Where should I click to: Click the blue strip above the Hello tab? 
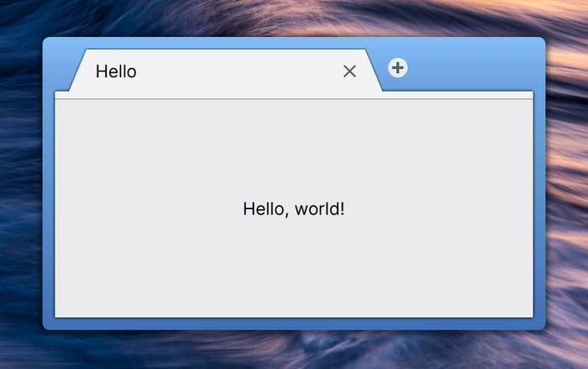click(226, 43)
